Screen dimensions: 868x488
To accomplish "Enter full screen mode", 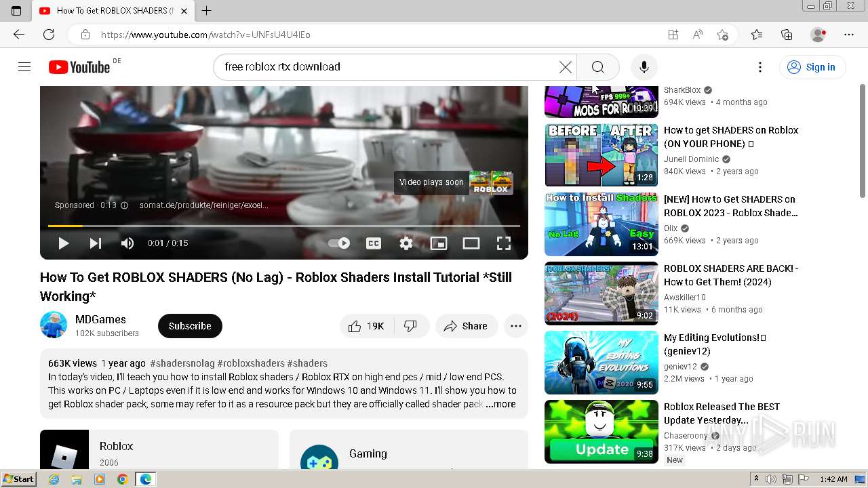I will (504, 243).
